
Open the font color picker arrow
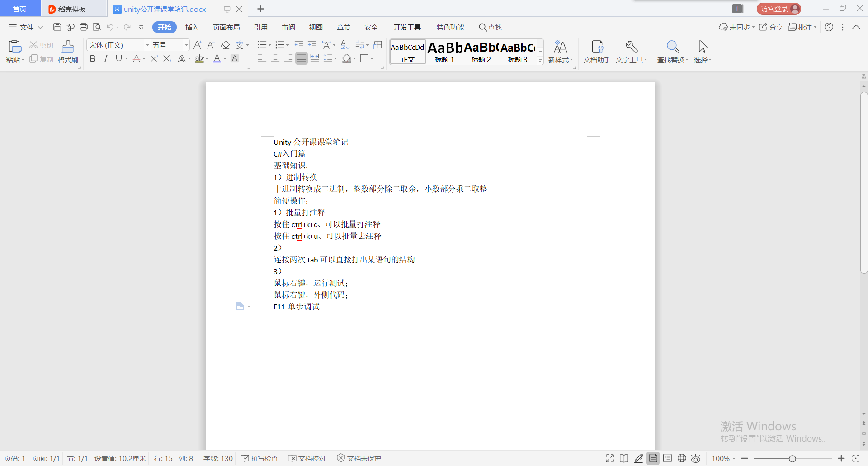click(x=225, y=59)
